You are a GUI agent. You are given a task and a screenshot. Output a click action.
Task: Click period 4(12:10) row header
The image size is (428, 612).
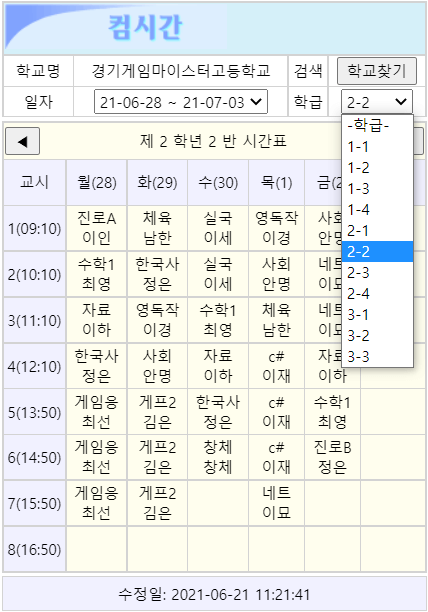tap(35, 366)
